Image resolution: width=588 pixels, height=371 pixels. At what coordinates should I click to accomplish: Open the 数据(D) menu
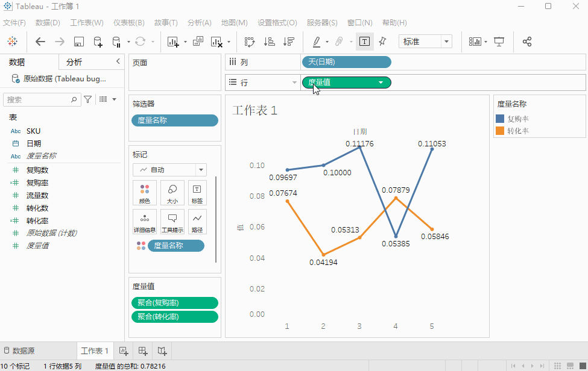click(48, 23)
